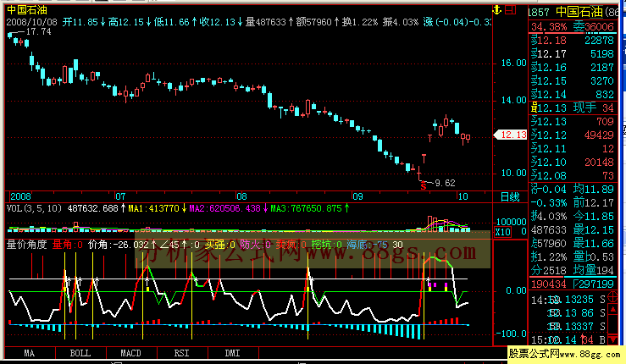Click the 16.00 price axis label
The width and height of the screenshot is (626, 364).
[514, 63]
